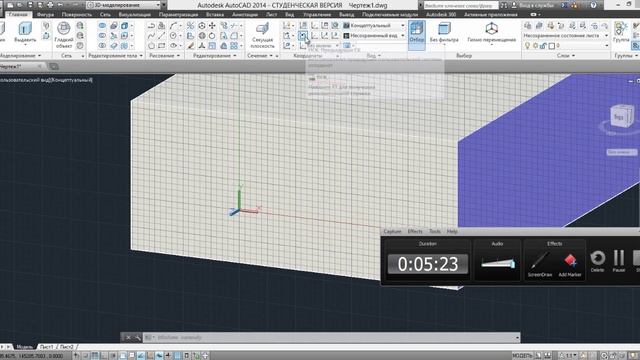Click the command line wrench customize icon

(138, 338)
